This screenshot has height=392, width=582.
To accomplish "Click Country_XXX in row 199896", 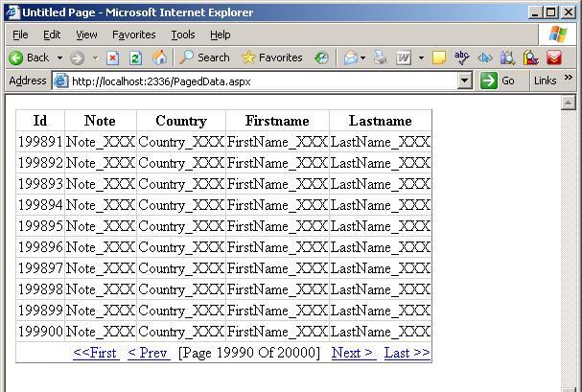I will [181, 247].
